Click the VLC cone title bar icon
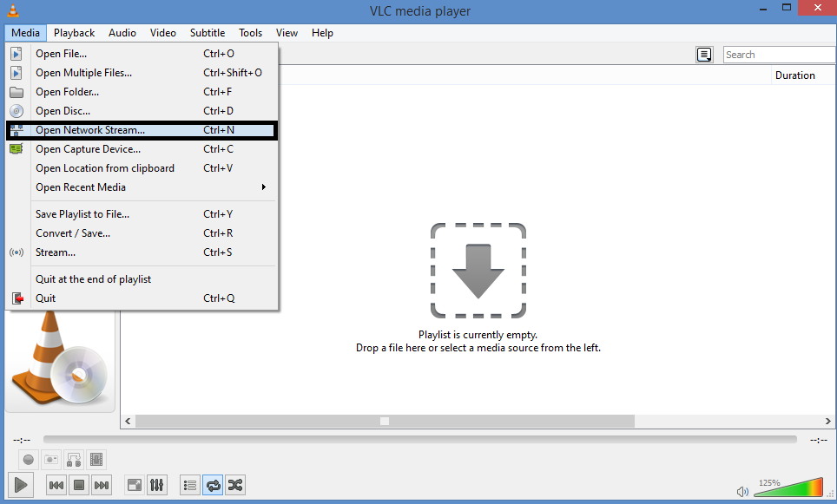This screenshot has height=504, width=837. coord(13,10)
